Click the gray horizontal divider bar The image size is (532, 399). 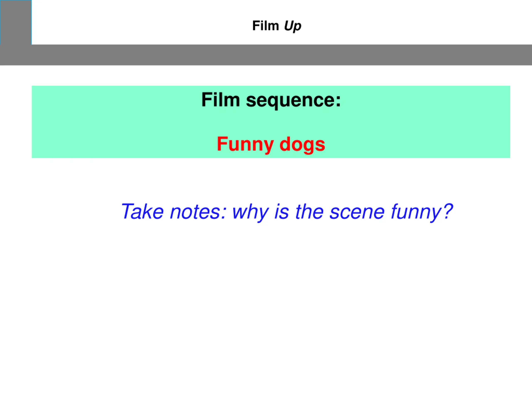click(266, 55)
